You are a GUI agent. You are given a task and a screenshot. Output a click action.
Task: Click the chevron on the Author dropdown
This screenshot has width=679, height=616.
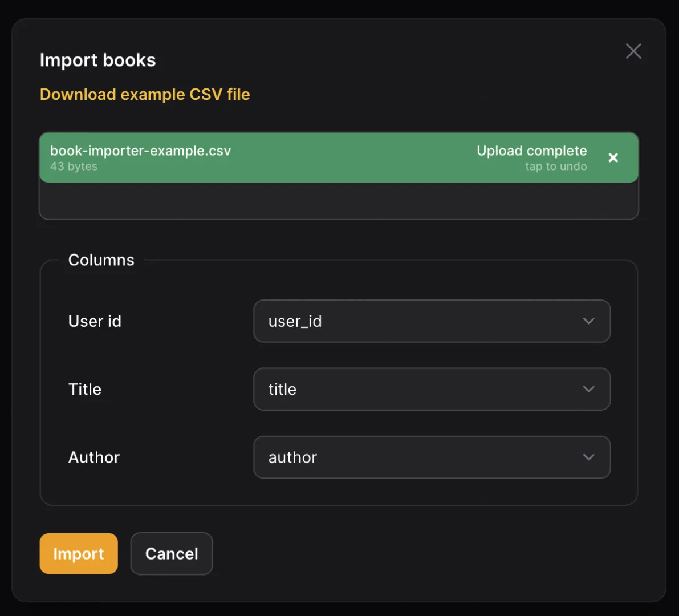[589, 457]
